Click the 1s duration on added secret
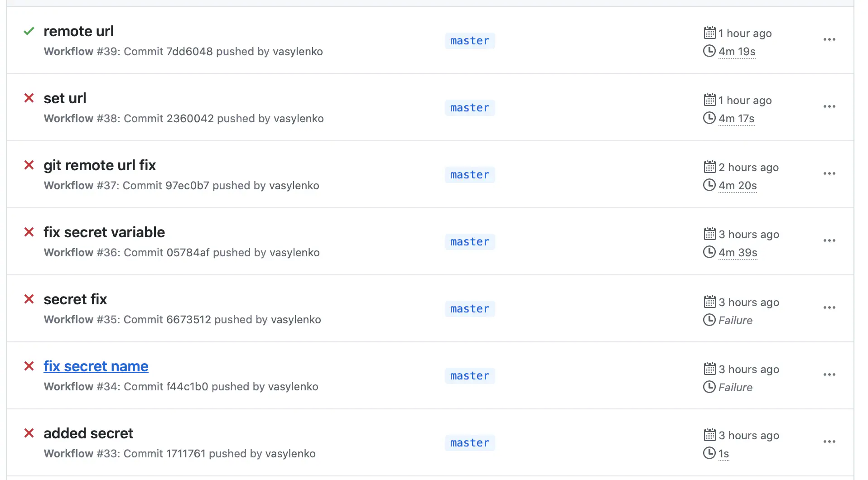868x480 pixels. [x=723, y=453]
